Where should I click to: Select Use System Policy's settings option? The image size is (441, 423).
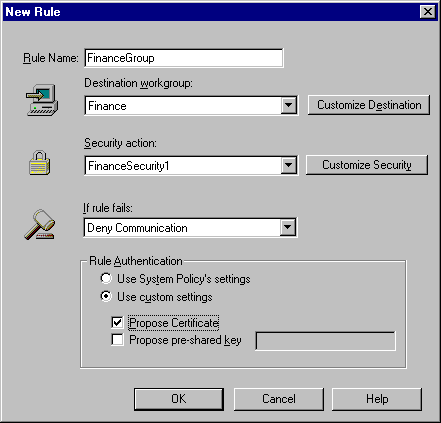(x=106, y=278)
